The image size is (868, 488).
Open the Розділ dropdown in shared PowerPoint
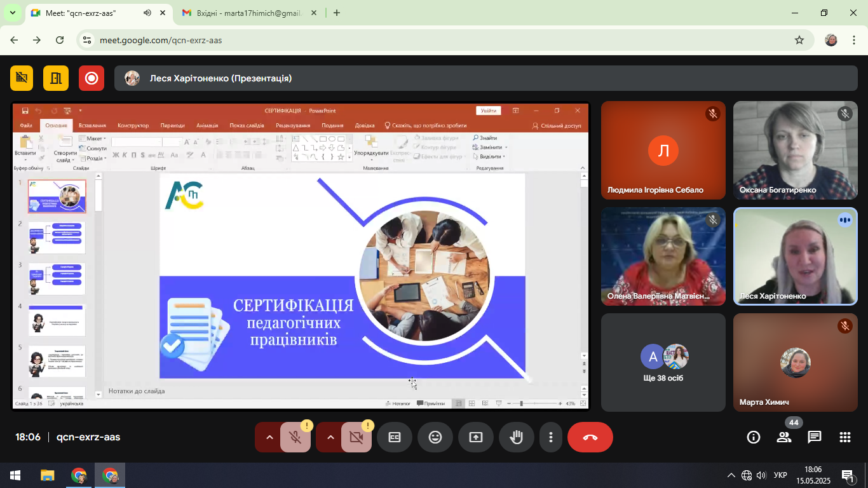(x=93, y=158)
